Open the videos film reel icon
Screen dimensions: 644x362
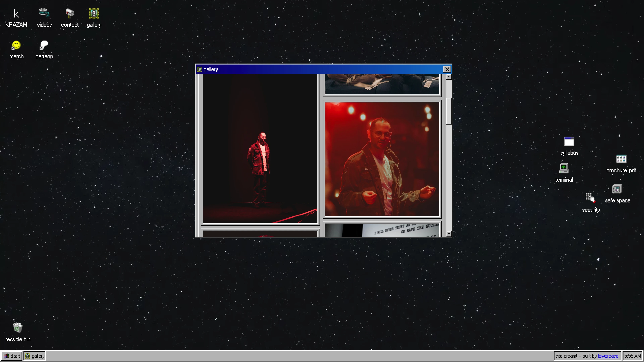(44, 13)
